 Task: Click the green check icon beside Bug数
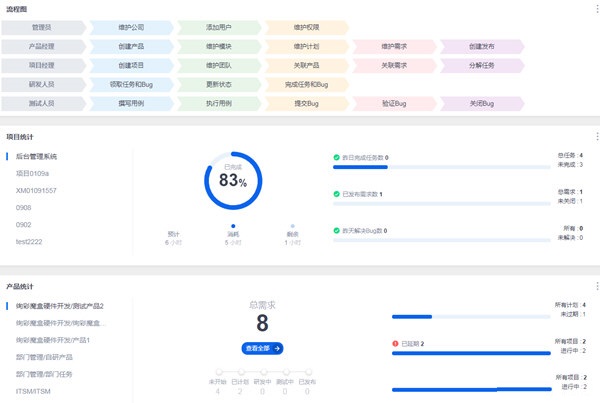pyautogui.click(x=336, y=230)
